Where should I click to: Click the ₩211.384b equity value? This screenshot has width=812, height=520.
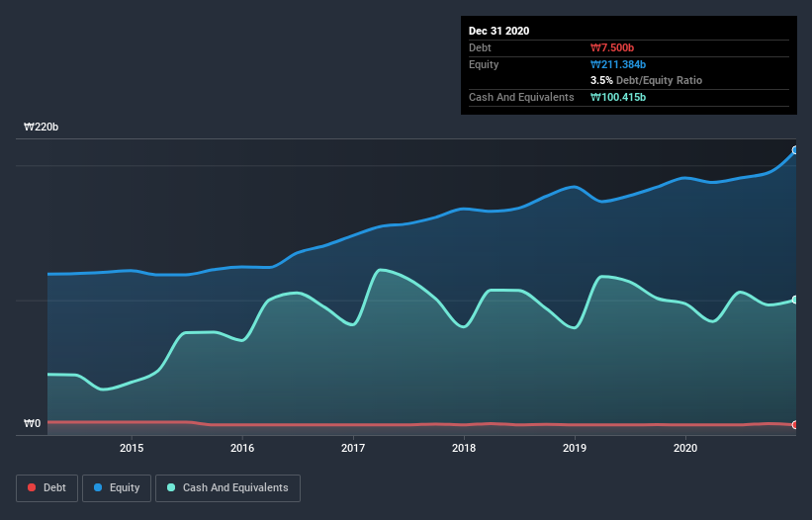[x=618, y=64]
